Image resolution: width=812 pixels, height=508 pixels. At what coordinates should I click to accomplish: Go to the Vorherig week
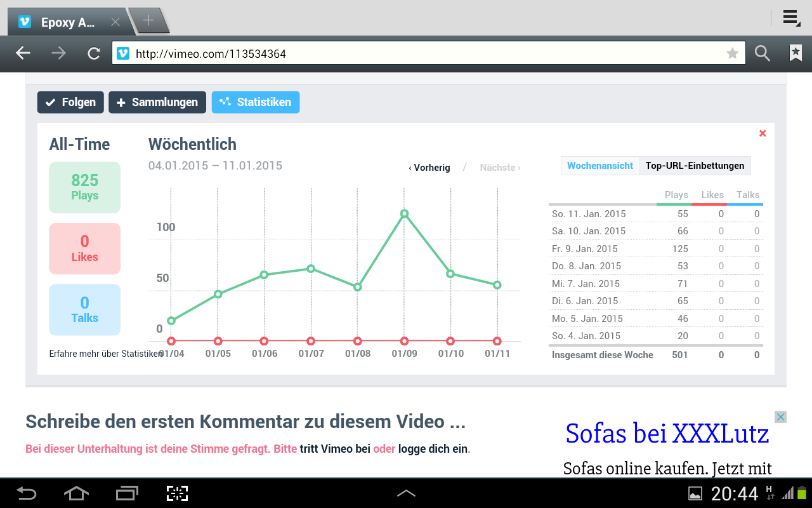pos(429,168)
